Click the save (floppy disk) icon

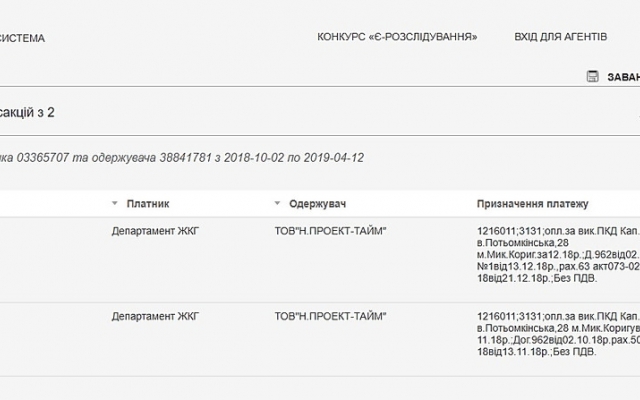tap(592, 76)
